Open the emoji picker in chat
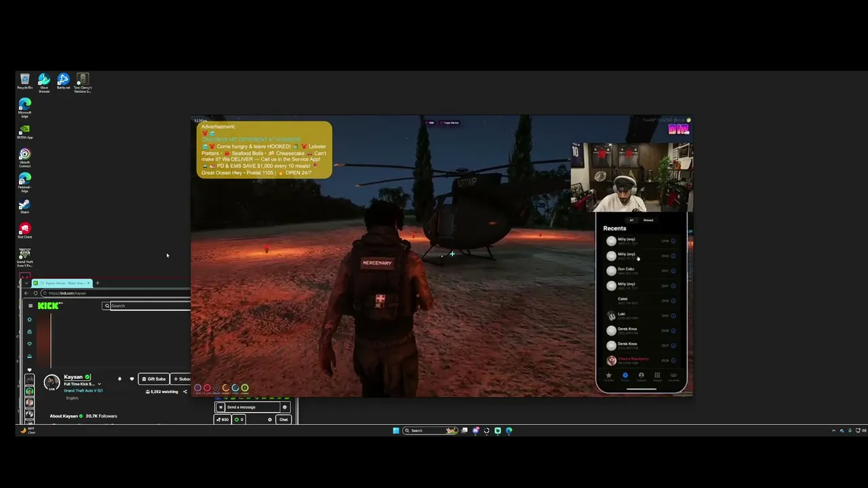 tap(285, 407)
